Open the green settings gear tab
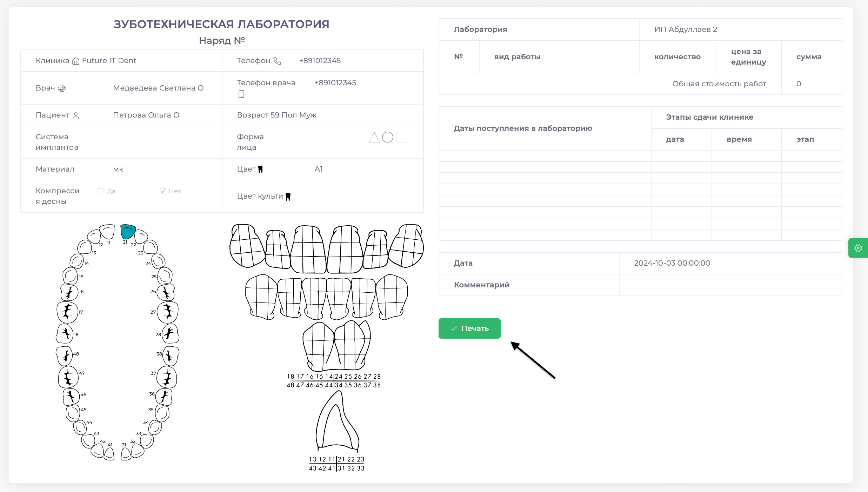The height and width of the screenshot is (492, 868). [858, 248]
